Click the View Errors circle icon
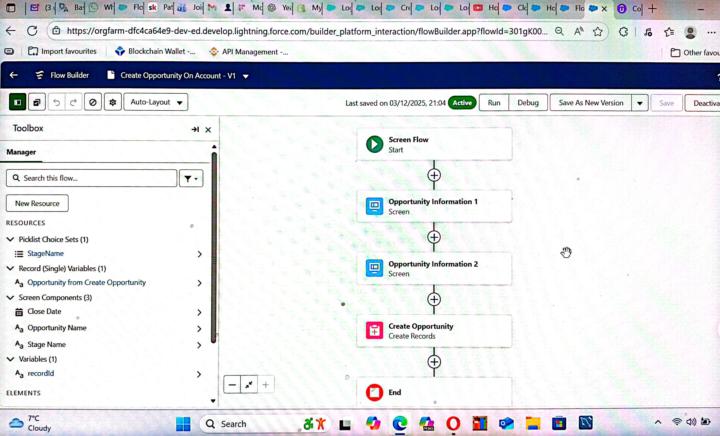 tap(93, 102)
